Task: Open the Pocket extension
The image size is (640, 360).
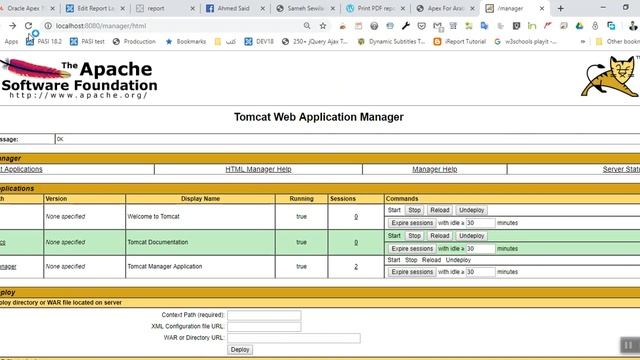Action: (x=422, y=26)
